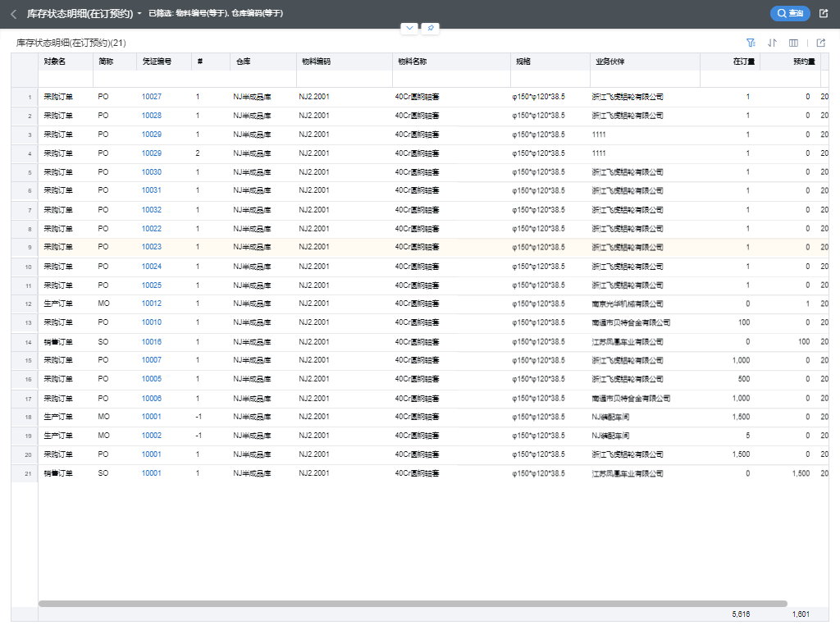Open voucher link 10005
Viewport: 840px width, 630px height.
152,379
